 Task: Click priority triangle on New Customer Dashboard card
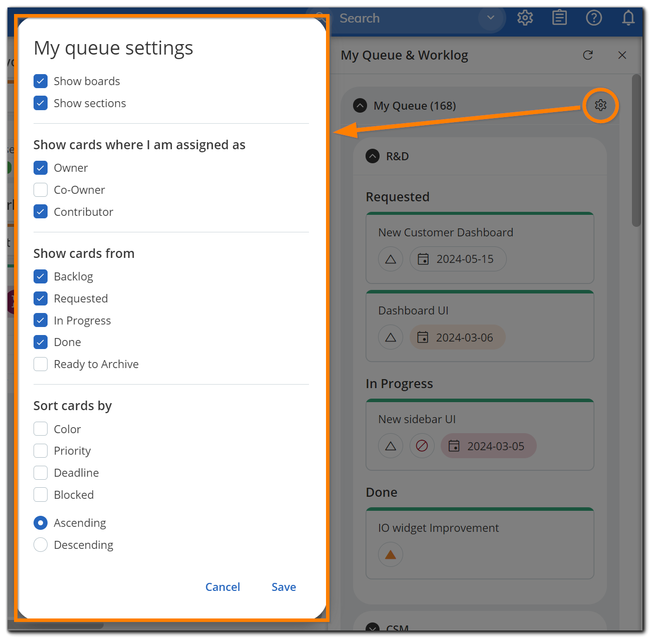click(390, 259)
